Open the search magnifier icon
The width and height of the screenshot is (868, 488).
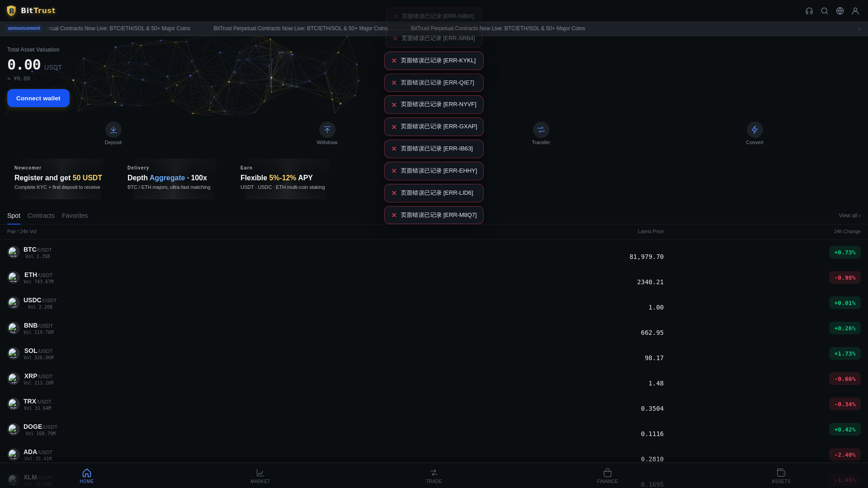coord(825,11)
